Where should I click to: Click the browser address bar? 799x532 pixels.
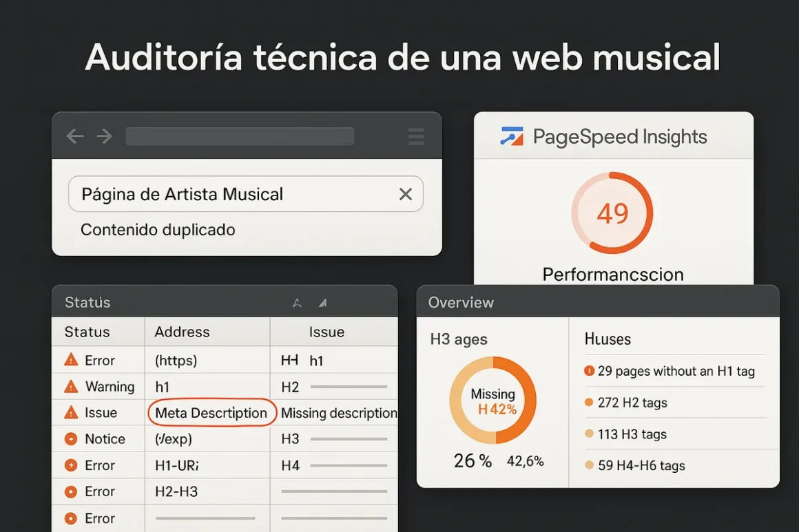(x=239, y=136)
